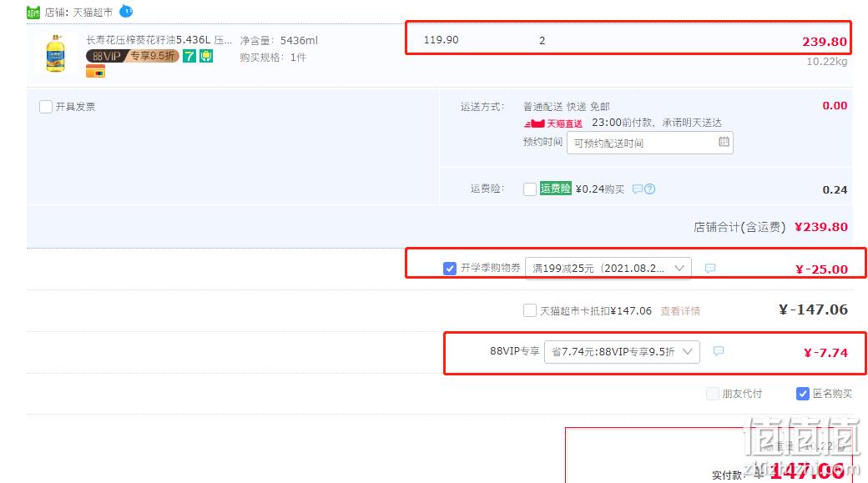Screen dimensions: 868x483
Task: Open the 长寿花压榨葵花籽油5.436L product link
Action: pos(159,40)
